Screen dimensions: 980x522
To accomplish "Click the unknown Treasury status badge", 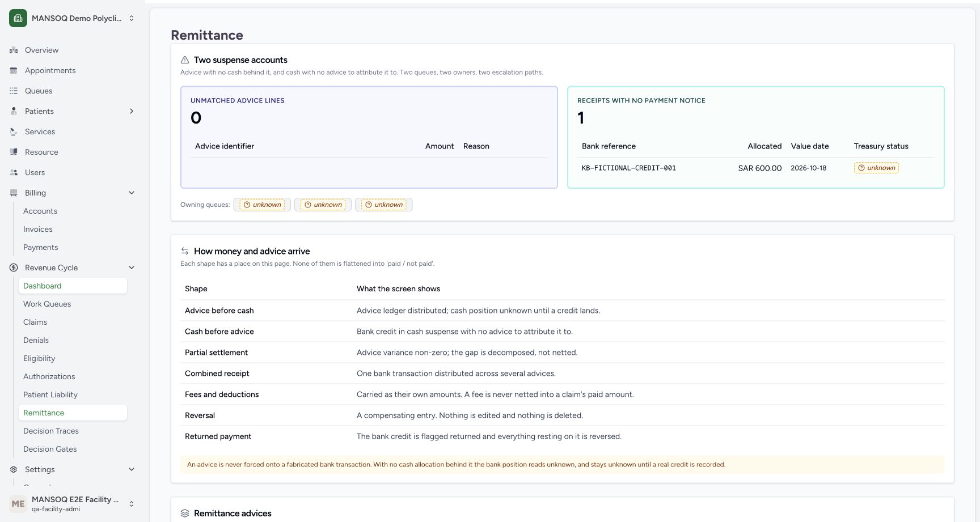I will point(876,168).
